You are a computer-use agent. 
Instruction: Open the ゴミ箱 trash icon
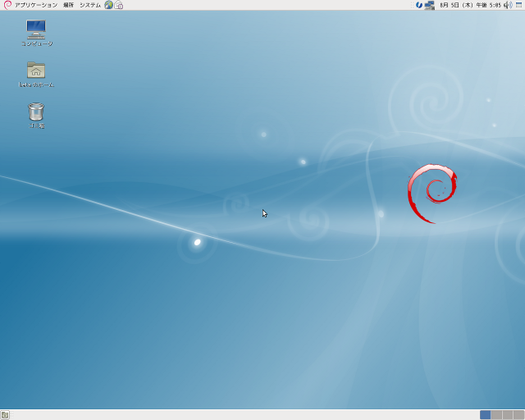coord(36,115)
